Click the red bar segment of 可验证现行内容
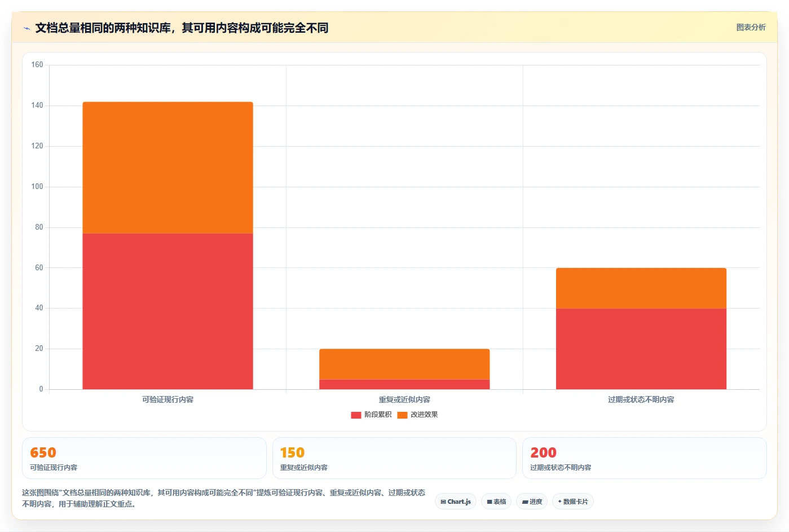Screen dimensions: 789x532 [168, 311]
